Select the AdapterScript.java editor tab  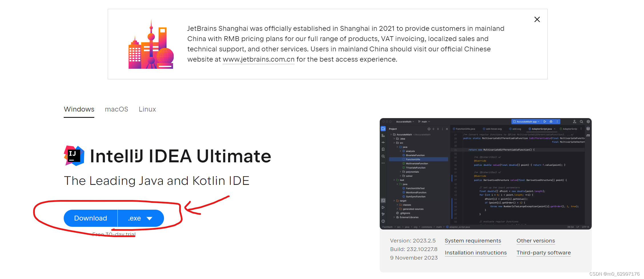tap(542, 129)
